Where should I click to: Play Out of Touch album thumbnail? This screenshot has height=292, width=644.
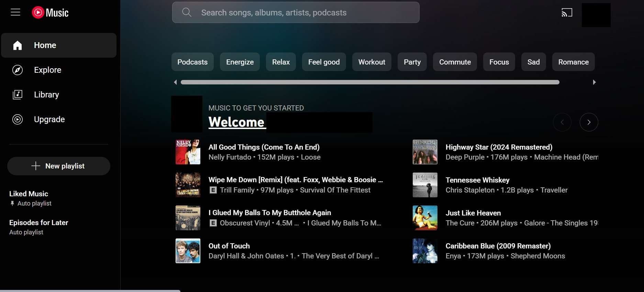[188, 251]
